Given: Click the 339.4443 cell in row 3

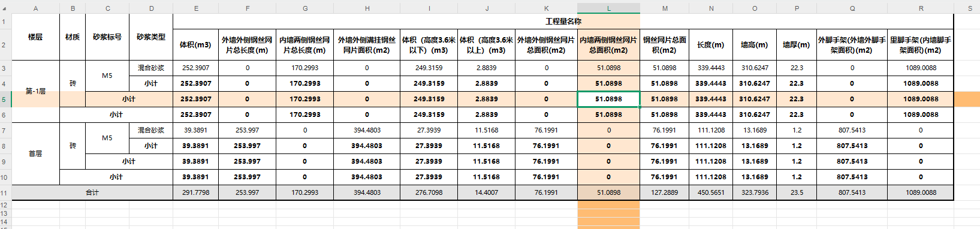Looking at the screenshot, I should (x=711, y=68).
